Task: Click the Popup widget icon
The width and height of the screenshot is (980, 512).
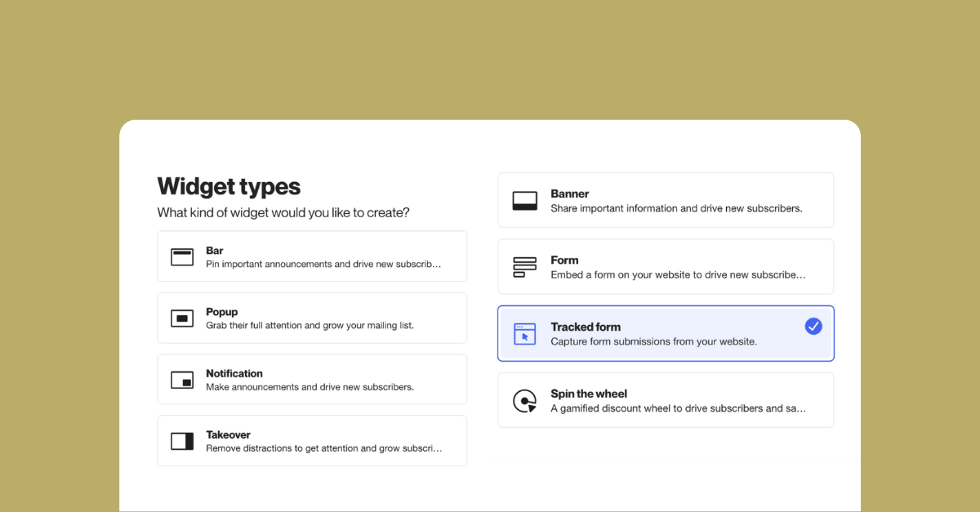Action: (181, 318)
